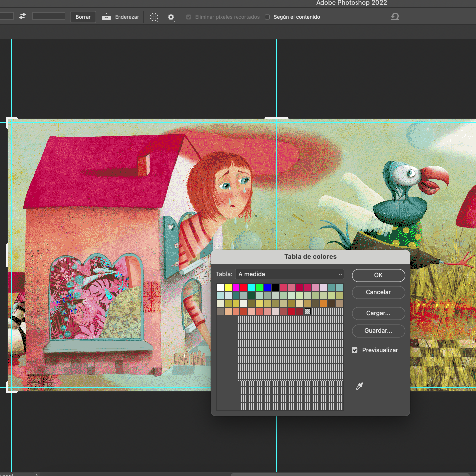
Task: Select the pure blue swatch
Action: click(268, 287)
